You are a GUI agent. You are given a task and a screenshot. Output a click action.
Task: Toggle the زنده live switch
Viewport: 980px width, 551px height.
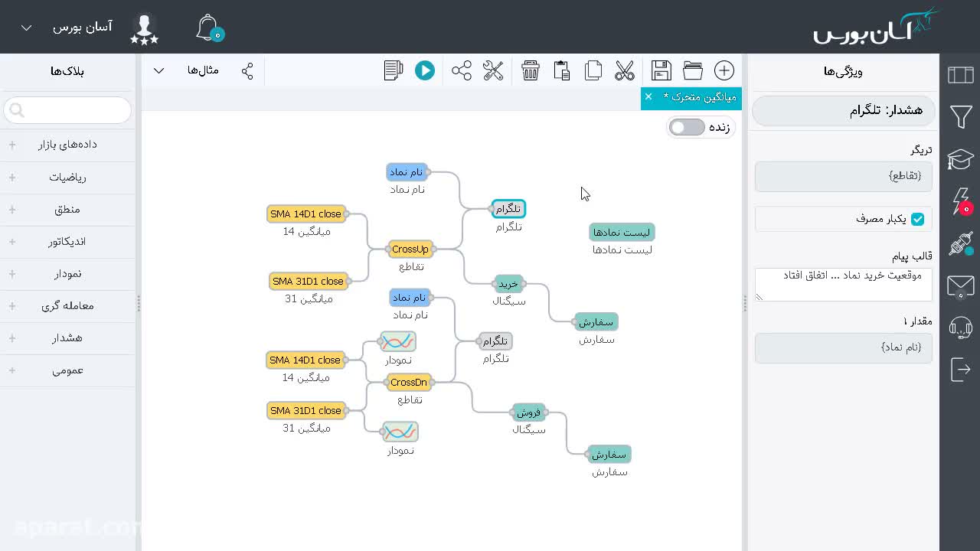pyautogui.click(x=687, y=127)
